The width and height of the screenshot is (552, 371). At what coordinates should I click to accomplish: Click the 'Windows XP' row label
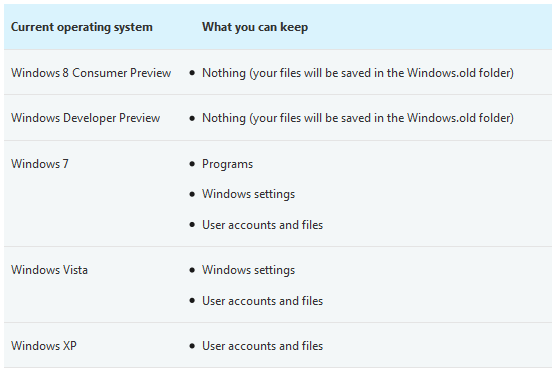tap(44, 346)
